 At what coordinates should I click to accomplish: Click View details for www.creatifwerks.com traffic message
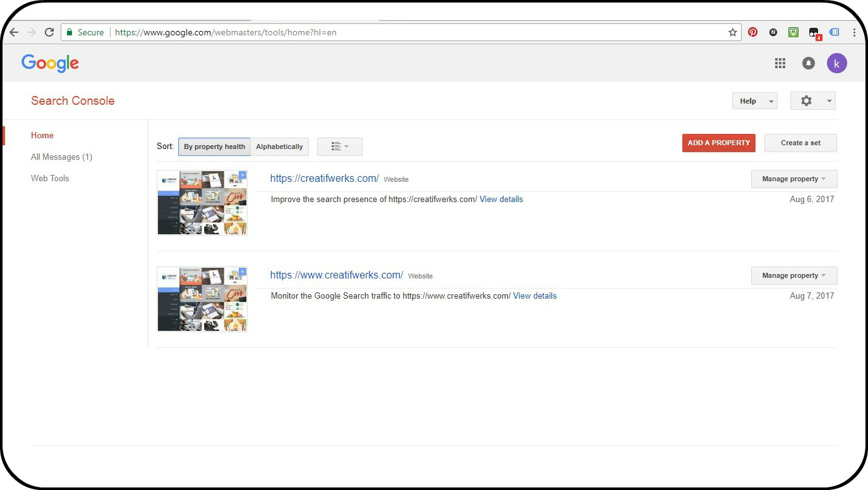534,296
